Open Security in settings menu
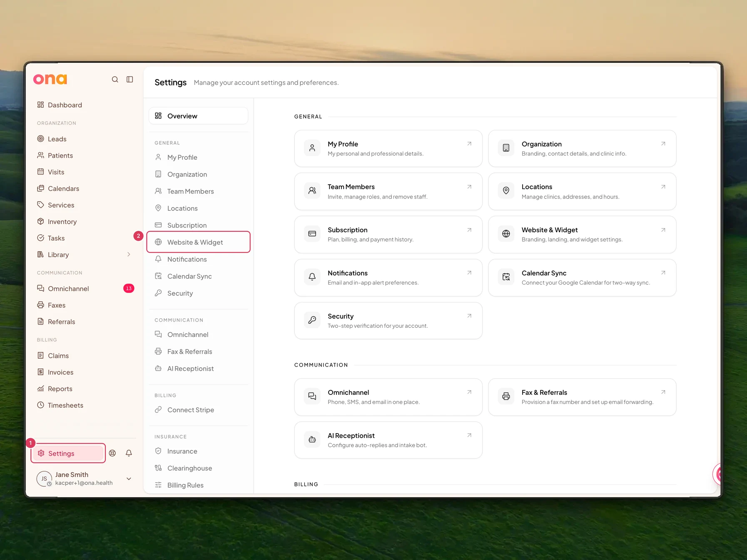The width and height of the screenshot is (747, 560). pos(198,293)
